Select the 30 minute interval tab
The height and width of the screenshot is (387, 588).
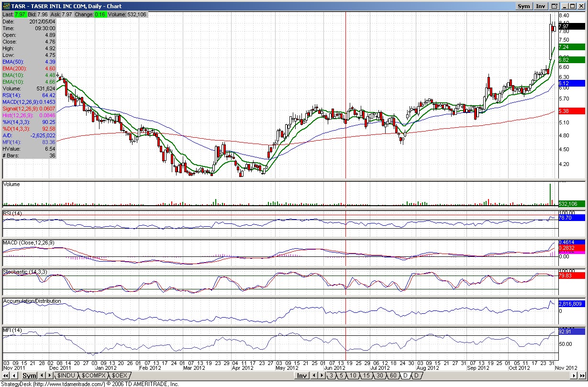click(x=379, y=376)
